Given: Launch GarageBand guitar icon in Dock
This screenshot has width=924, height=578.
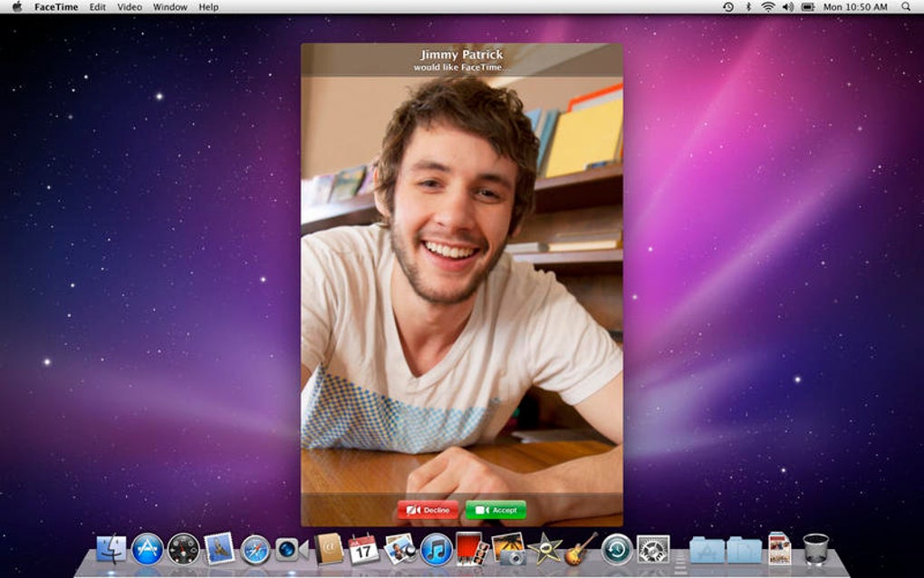Looking at the screenshot, I should click(x=581, y=549).
